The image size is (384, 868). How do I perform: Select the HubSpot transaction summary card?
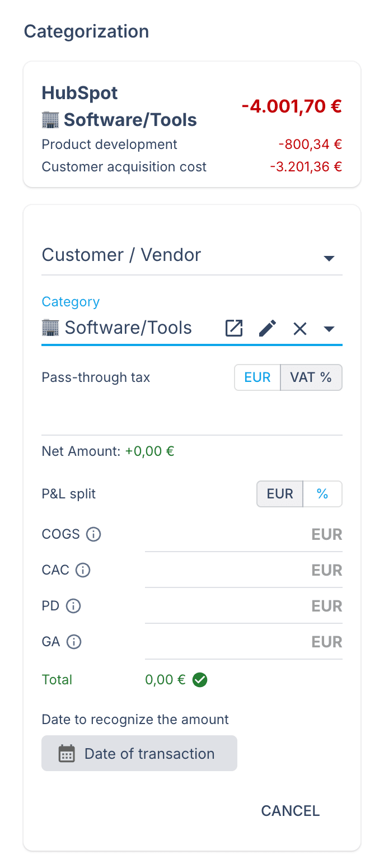pyautogui.click(x=191, y=124)
